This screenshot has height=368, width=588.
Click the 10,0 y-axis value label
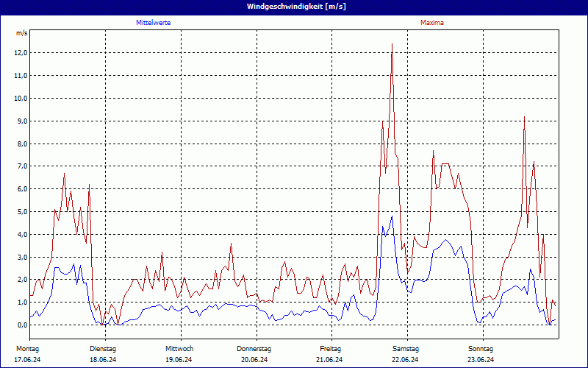coord(21,98)
